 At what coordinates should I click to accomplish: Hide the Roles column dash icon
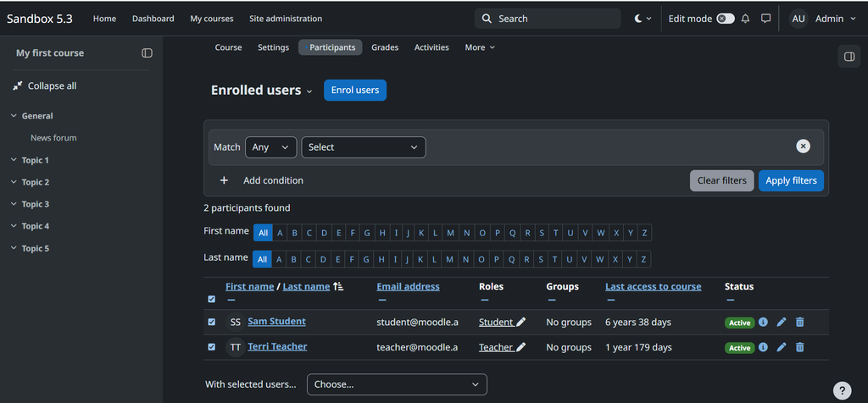click(x=484, y=301)
